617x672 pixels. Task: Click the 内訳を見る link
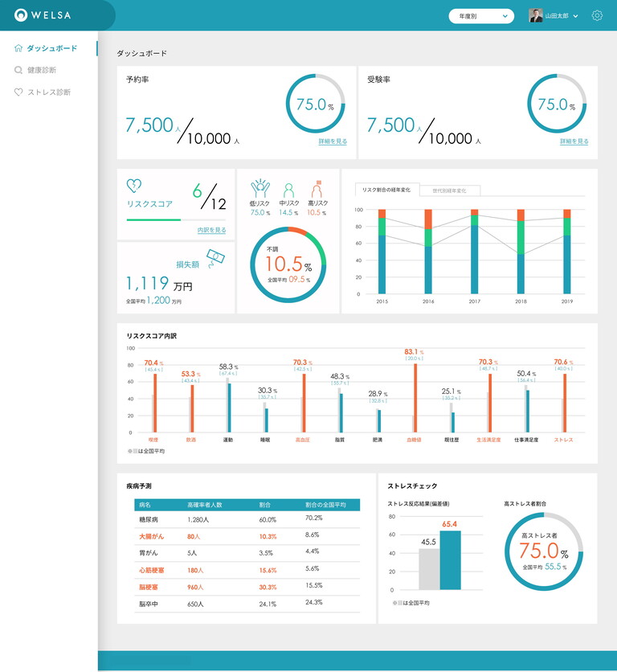pyautogui.click(x=211, y=230)
